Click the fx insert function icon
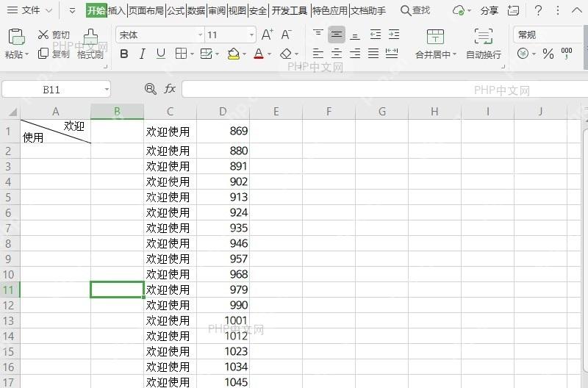Screen dimensions: 588x388 [x=170, y=89]
